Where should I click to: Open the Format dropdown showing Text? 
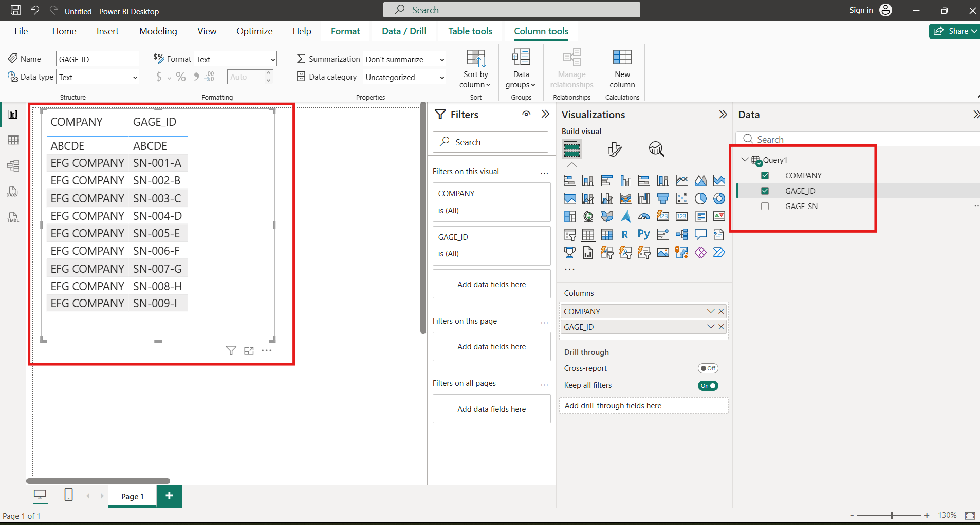tap(235, 59)
